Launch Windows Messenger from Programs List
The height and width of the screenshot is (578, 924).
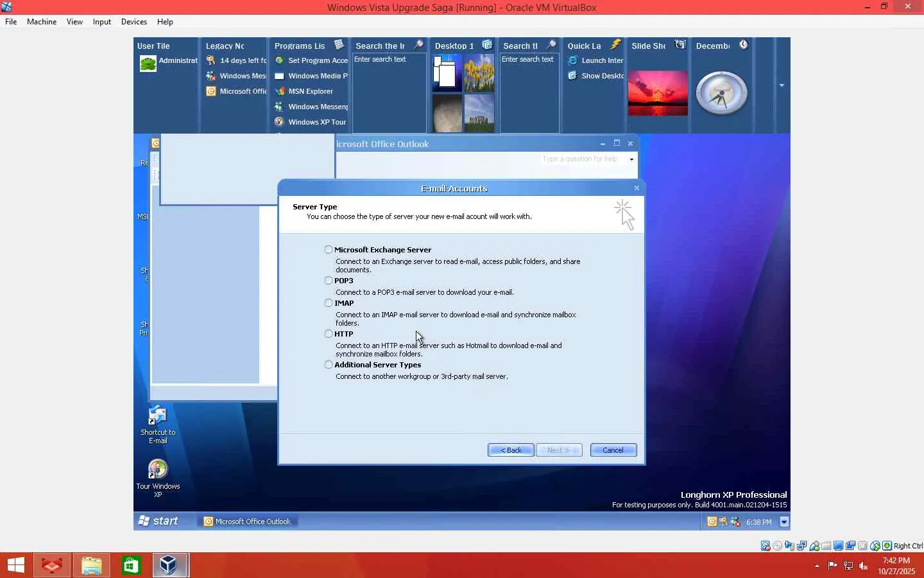pos(311,107)
